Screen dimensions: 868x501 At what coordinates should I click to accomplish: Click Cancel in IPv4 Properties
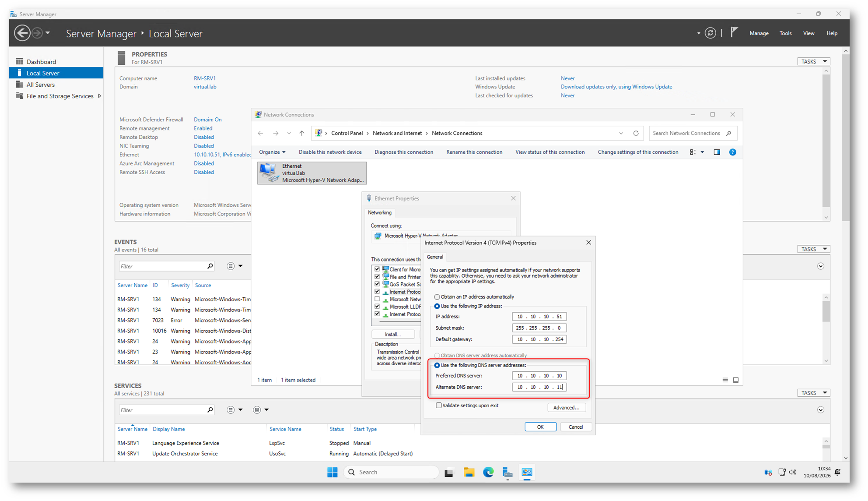tap(576, 427)
